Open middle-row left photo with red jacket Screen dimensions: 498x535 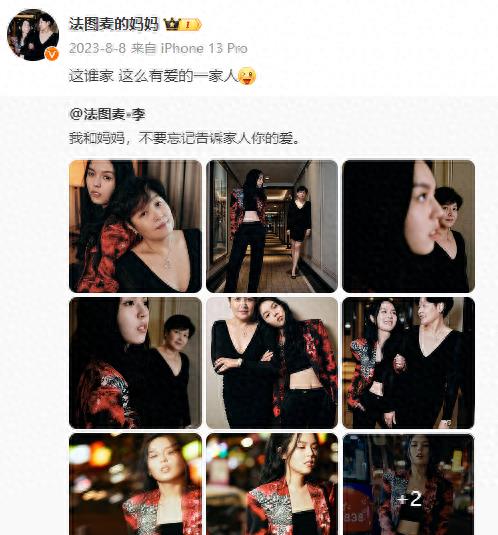[135, 363]
